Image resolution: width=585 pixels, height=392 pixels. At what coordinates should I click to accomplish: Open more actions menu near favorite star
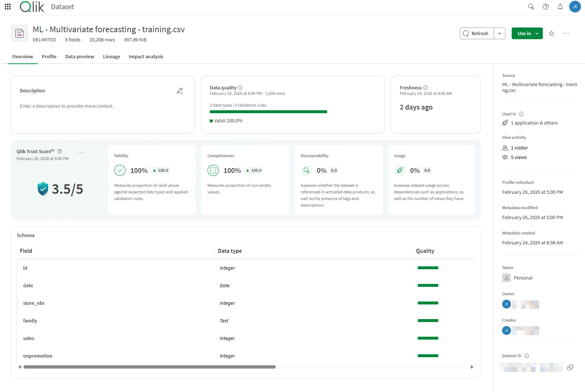pyautogui.click(x=566, y=33)
